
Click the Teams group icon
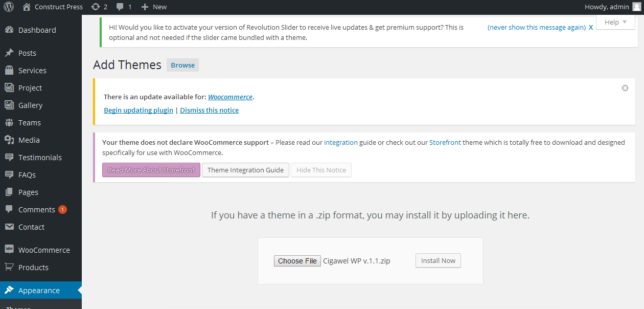9,123
